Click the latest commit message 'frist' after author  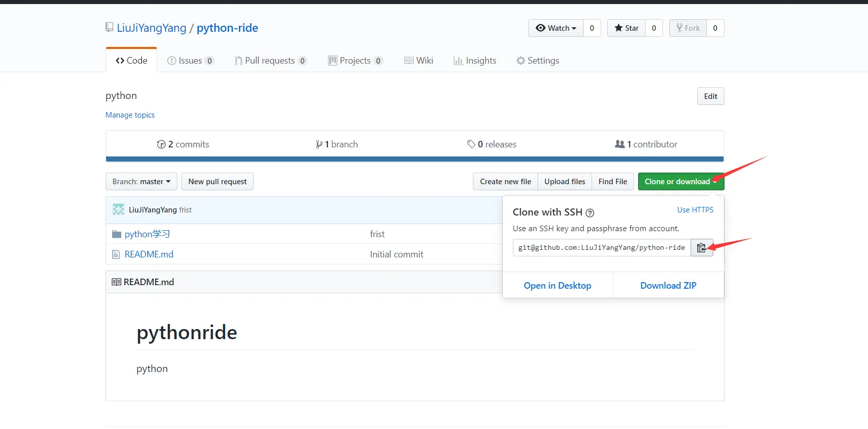[x=185, y=210]
